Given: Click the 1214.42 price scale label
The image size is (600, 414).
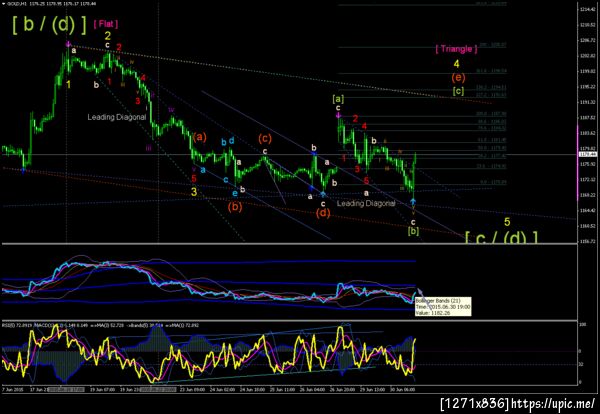Looking at the screenshot, I should pos(588,9).
